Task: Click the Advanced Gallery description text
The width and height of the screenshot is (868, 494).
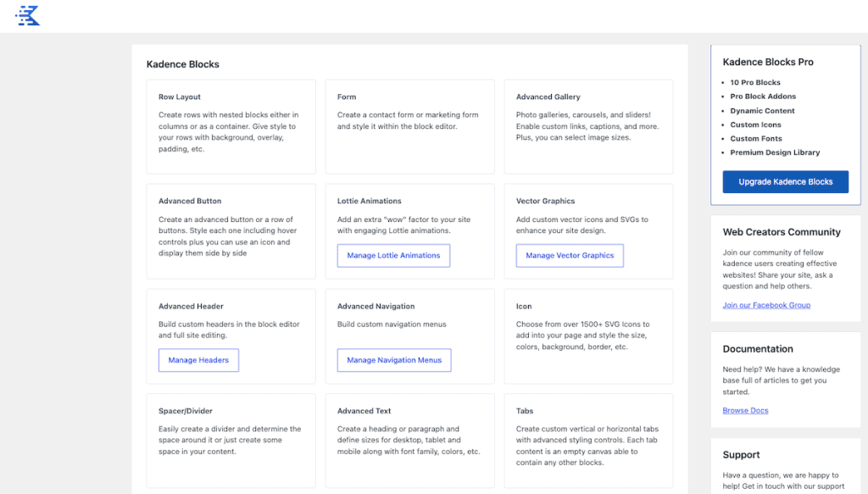Action: (x=587, y=126)
